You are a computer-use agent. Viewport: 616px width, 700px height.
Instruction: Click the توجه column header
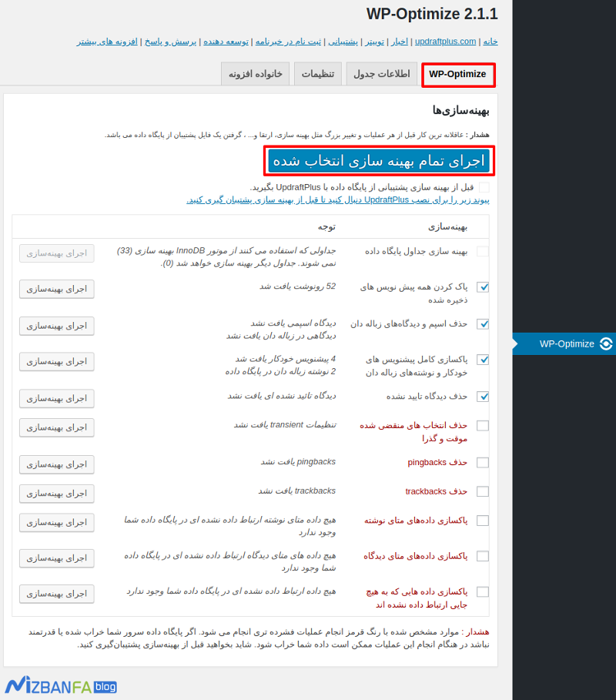326,227
